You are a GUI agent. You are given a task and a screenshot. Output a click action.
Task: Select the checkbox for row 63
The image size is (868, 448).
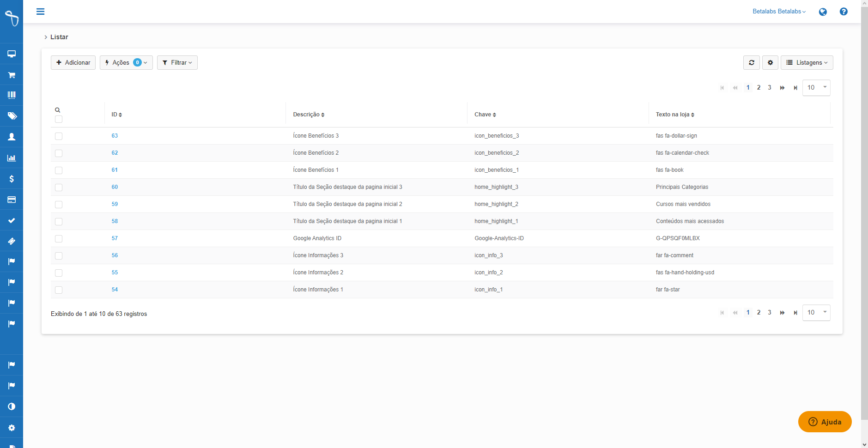pos(59,136)
